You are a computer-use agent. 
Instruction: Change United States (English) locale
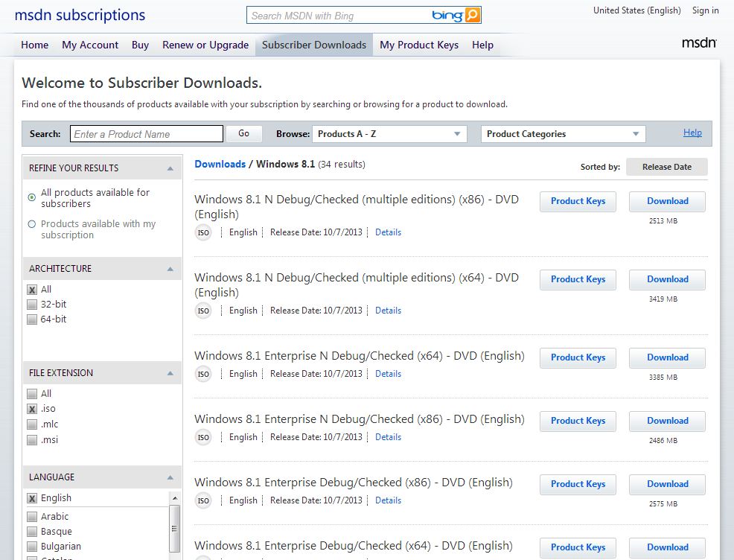pyautogui.click(x=636, y=10)
